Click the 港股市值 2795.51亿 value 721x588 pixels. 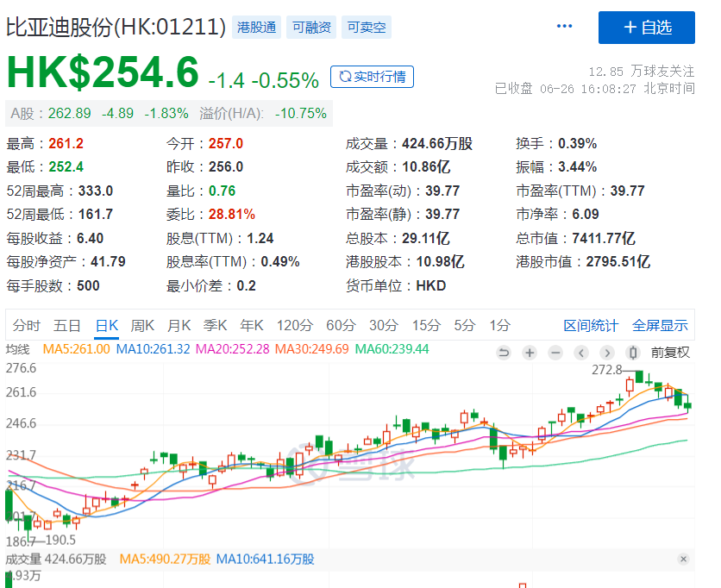[618, 261]
